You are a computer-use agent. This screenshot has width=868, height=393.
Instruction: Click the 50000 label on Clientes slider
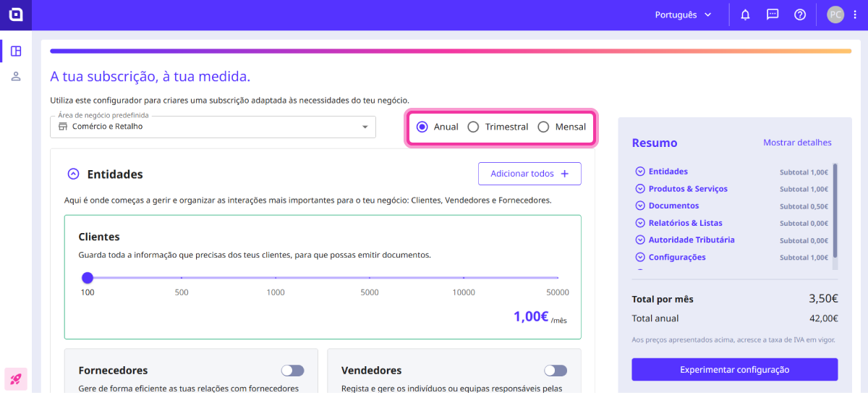click(558, 292)
